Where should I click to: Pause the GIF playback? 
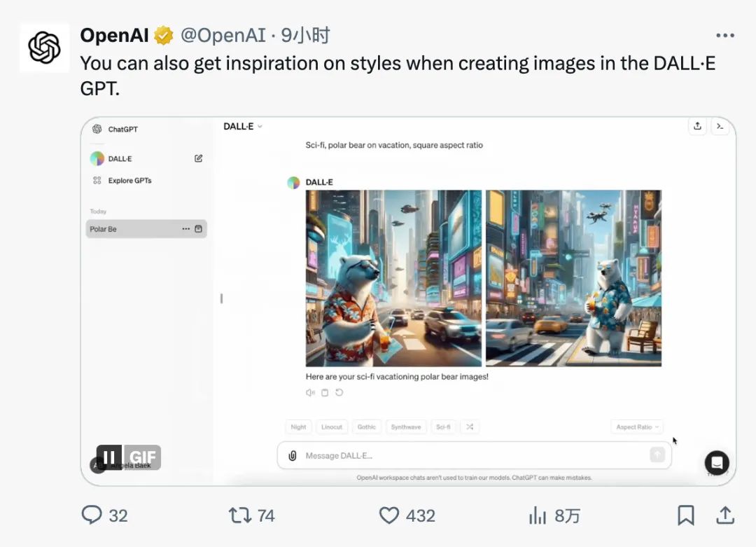[x=109, y=457]
